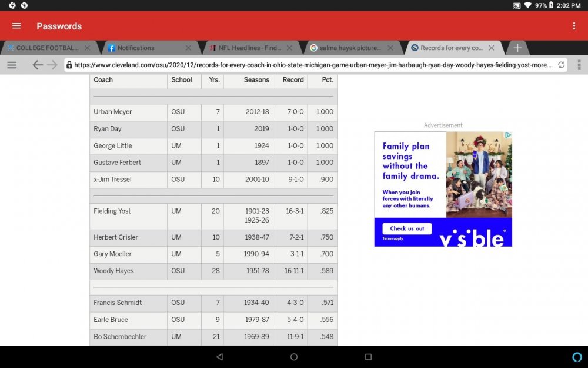Close the COLLEGE FOOTBAL... tab

pos(88,48)
